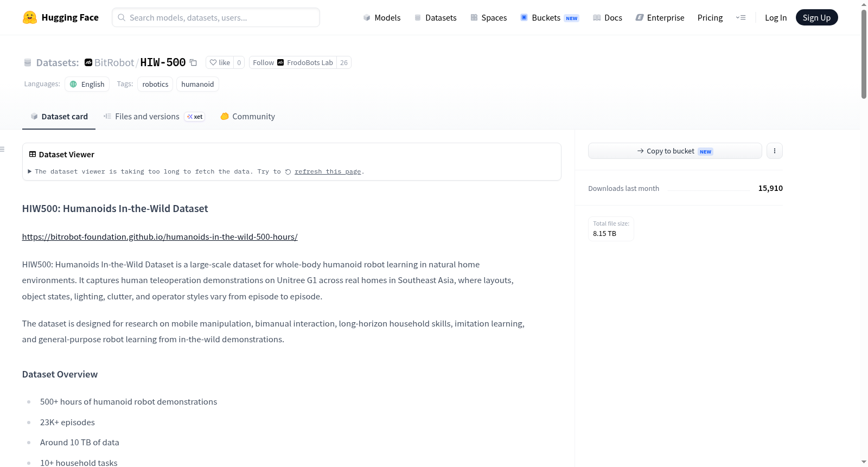Open the BitRobot organization link
Viewport: 868px width, 467px height.
(114, 62)
